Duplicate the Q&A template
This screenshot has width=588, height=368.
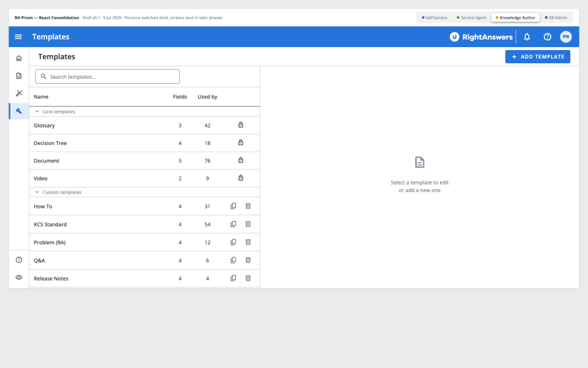[233, 260]
